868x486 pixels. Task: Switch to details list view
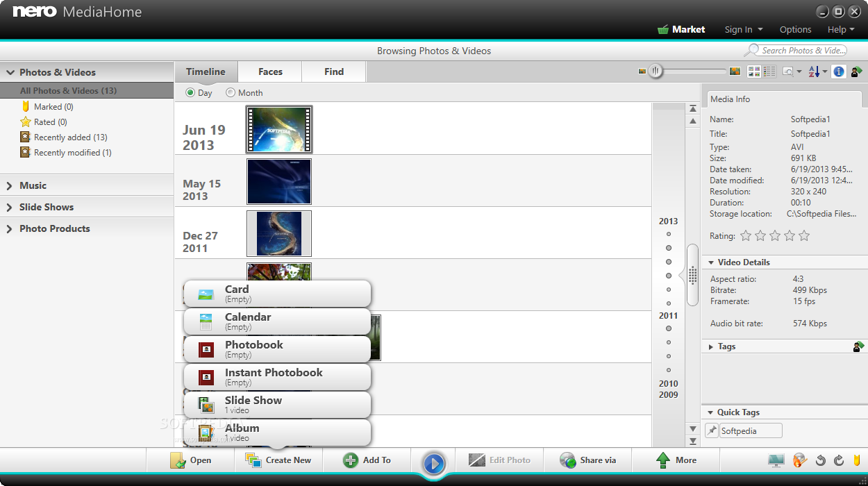coord(769,72)
